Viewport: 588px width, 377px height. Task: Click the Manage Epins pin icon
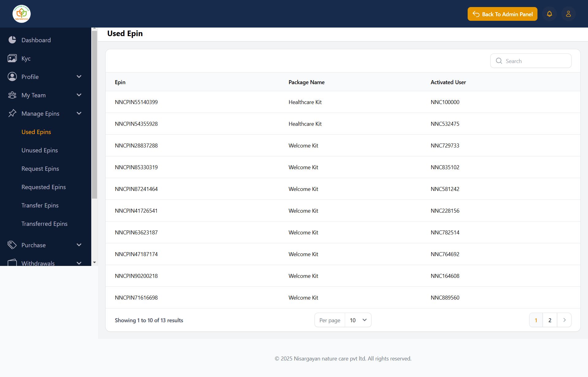point(12,113)
